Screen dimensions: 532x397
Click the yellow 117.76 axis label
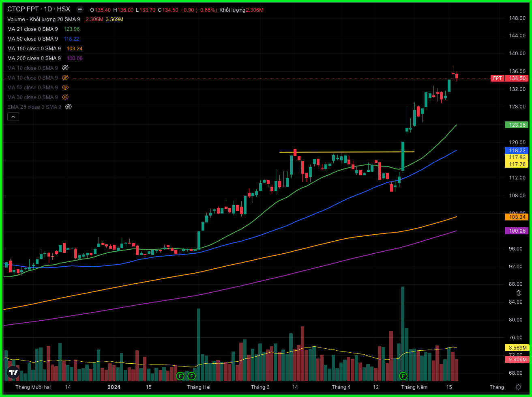click(516, 164)
